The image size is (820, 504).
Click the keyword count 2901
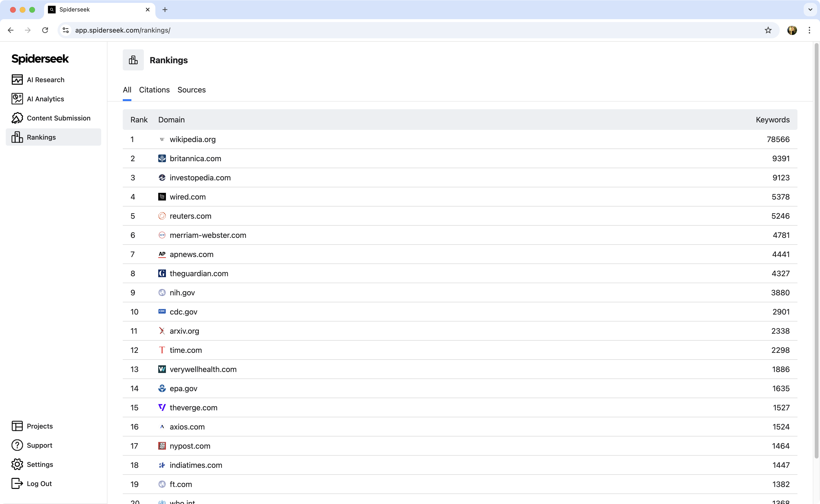781,312
